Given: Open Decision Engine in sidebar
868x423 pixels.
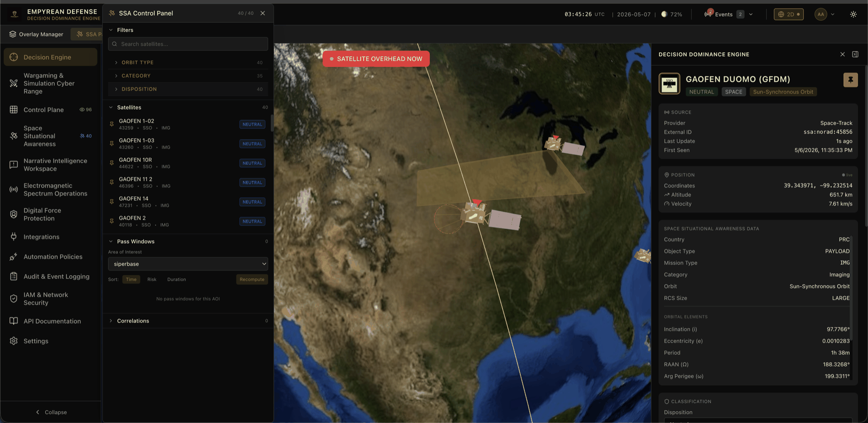Looking at the screenshot, I should pyautogui.click(x=50, y=57).
